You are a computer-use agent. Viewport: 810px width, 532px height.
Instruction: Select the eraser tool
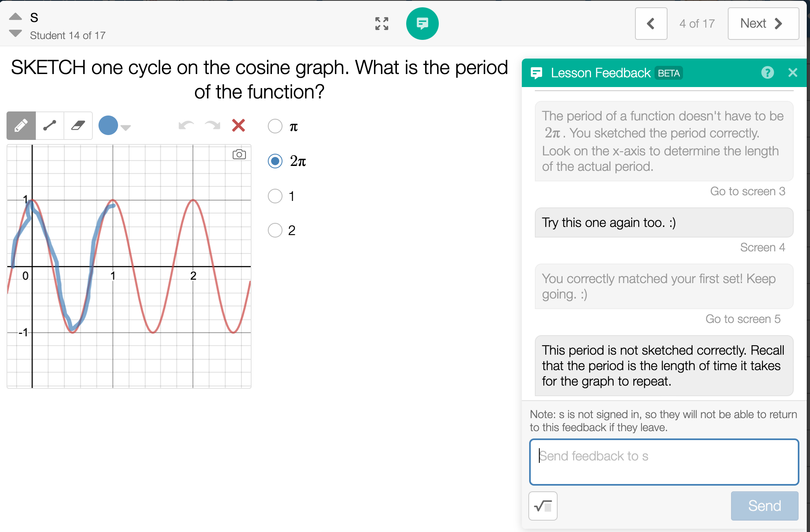pos(78,126)
